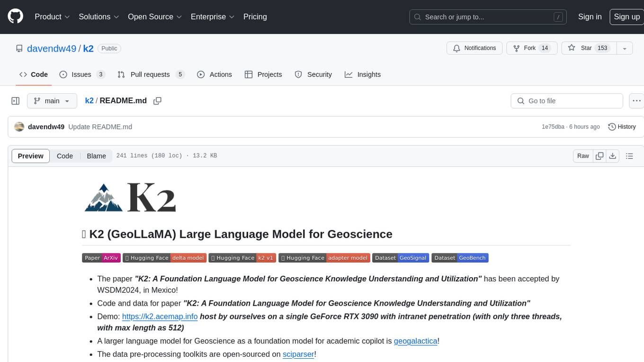Expand the file tree side panel
644x362 pixels.
pos(16,101)
